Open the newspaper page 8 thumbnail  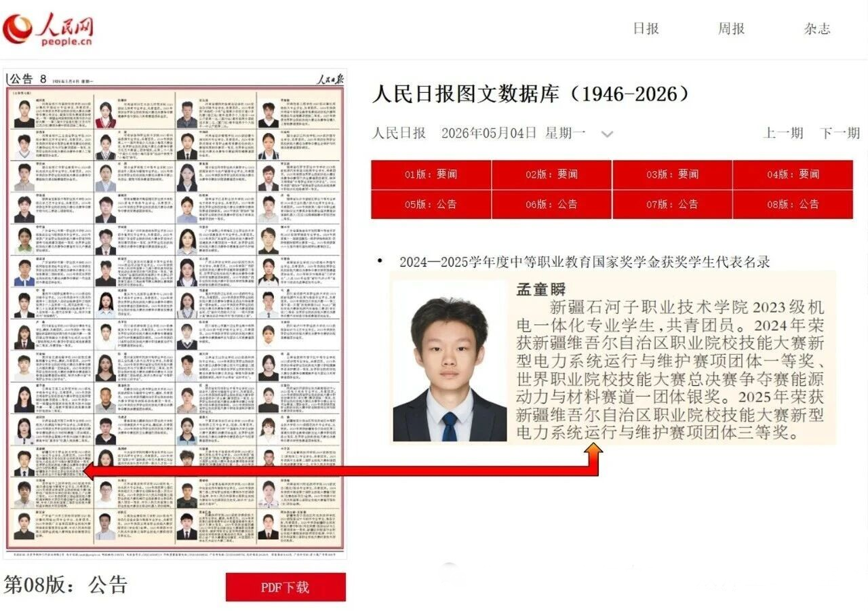(176, 313)
